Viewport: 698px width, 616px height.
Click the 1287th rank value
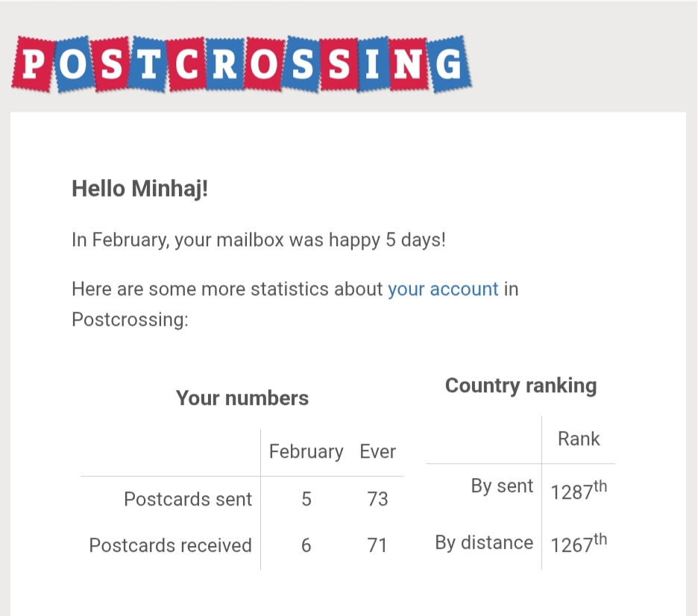pyautogui.click(x=579, y=491)
